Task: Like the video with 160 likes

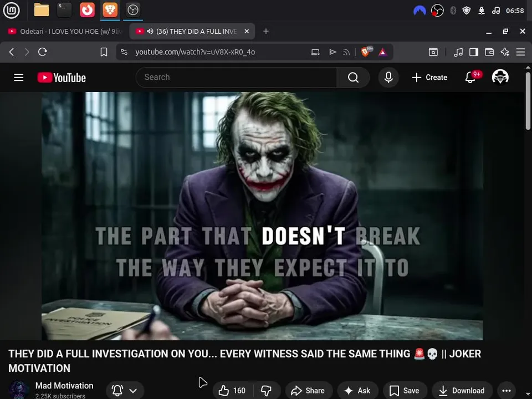Action: click(233, 391)
